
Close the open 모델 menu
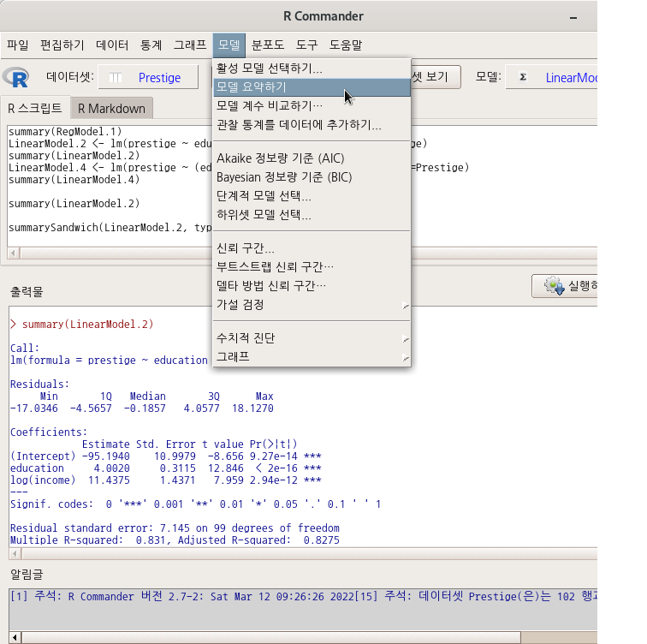[x=229, y=45]
